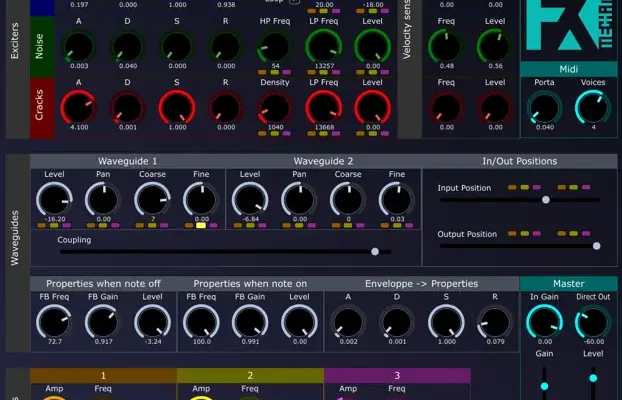Click the Noise velocity sens Level knob
The height and width of the screenshot is (400, 622).
coord(495,46)
